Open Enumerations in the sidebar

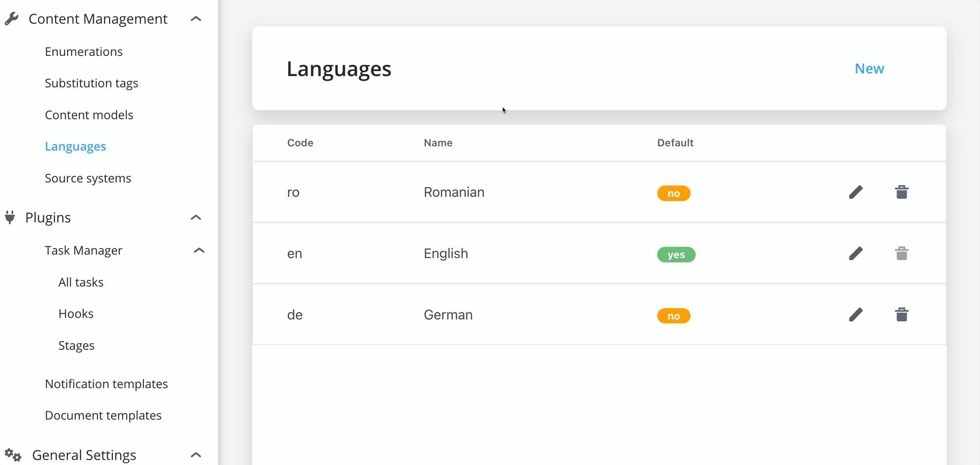pos(84,52)
